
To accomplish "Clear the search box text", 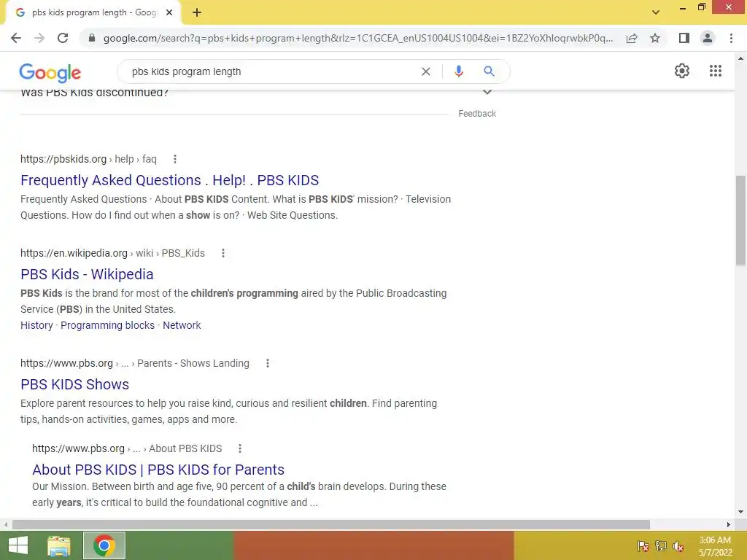I will tap(426, 71).
